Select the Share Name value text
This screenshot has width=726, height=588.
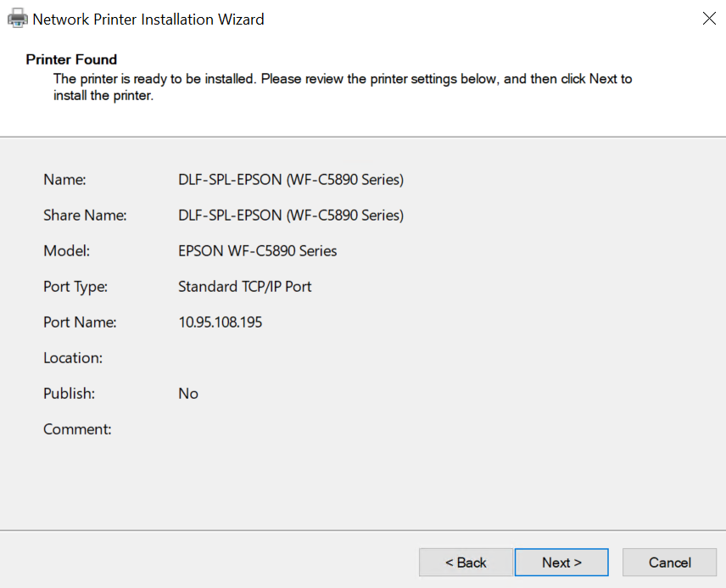tap(290, 216)
